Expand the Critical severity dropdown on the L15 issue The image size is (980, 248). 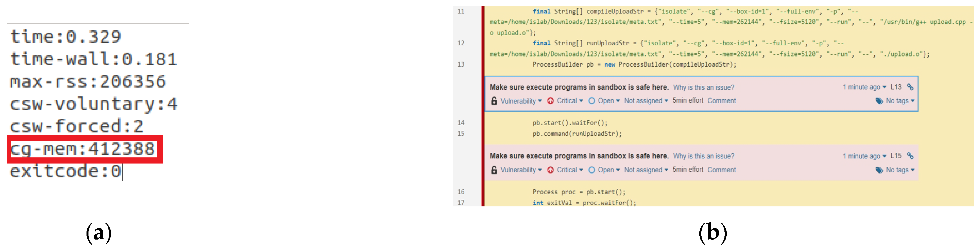click(569, 170)
